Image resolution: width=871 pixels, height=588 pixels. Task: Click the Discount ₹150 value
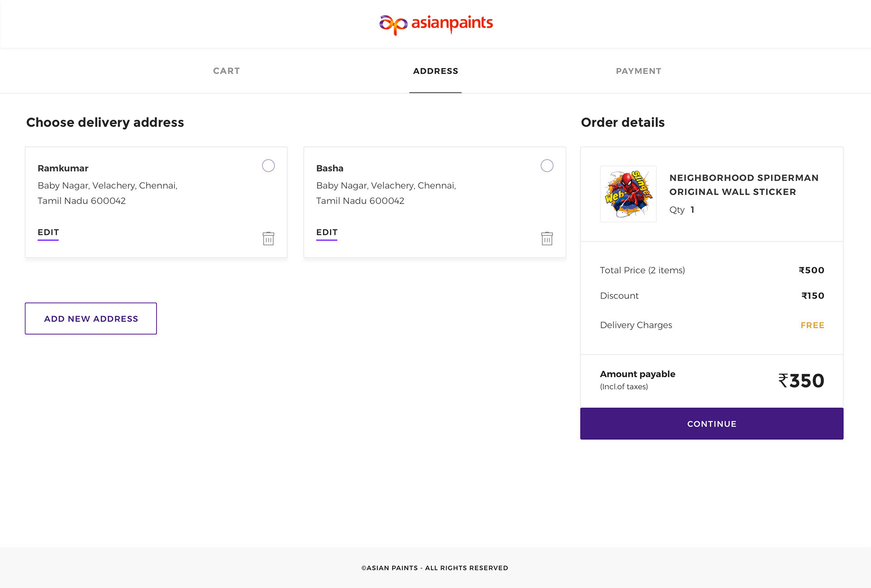pos(812,296)
